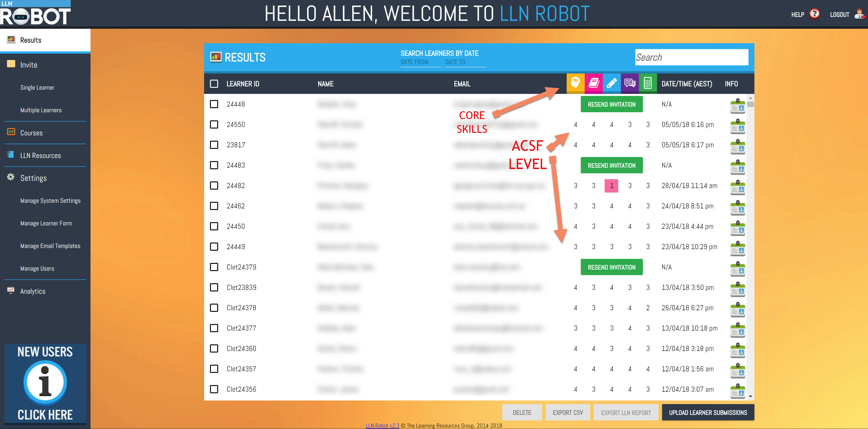Open Manage Learner Form
Image resolution: width=868 pixels, height=429 pixels.
[46, 223]
